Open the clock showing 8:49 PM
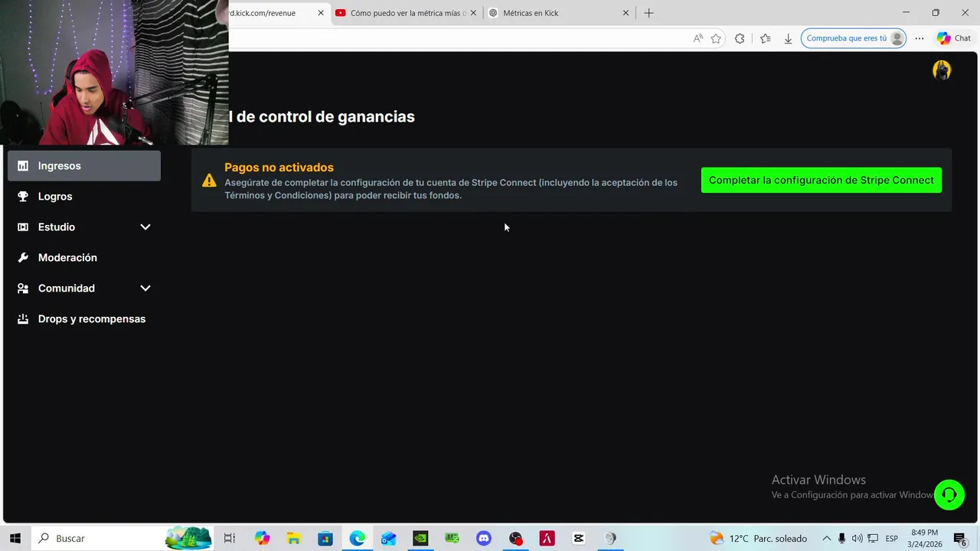Image resolution: width=980 pixels, height=551 pixels. [x=924, y=538]
